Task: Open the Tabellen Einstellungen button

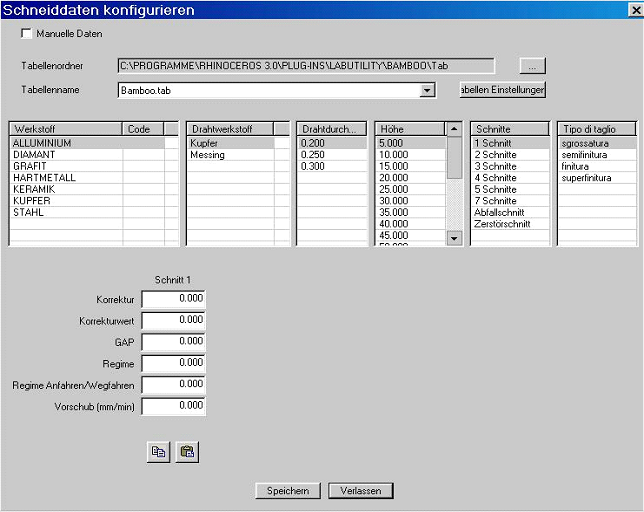Action: coord(502,90)
